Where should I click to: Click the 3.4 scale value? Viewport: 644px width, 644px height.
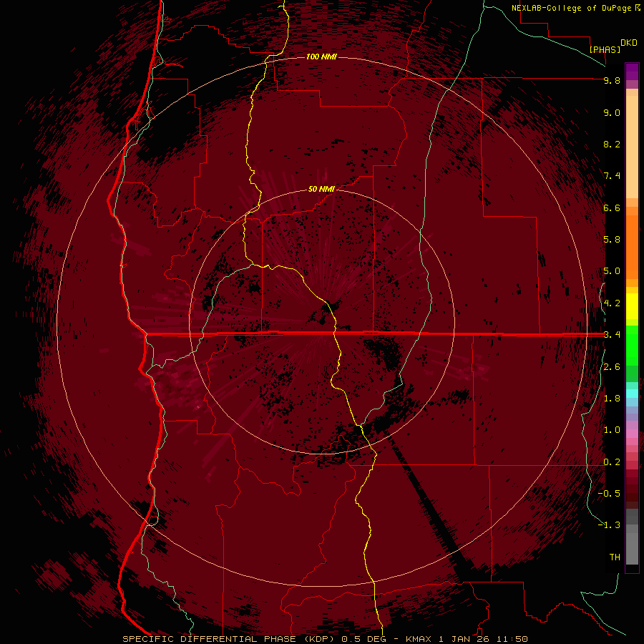click(612, 335)
